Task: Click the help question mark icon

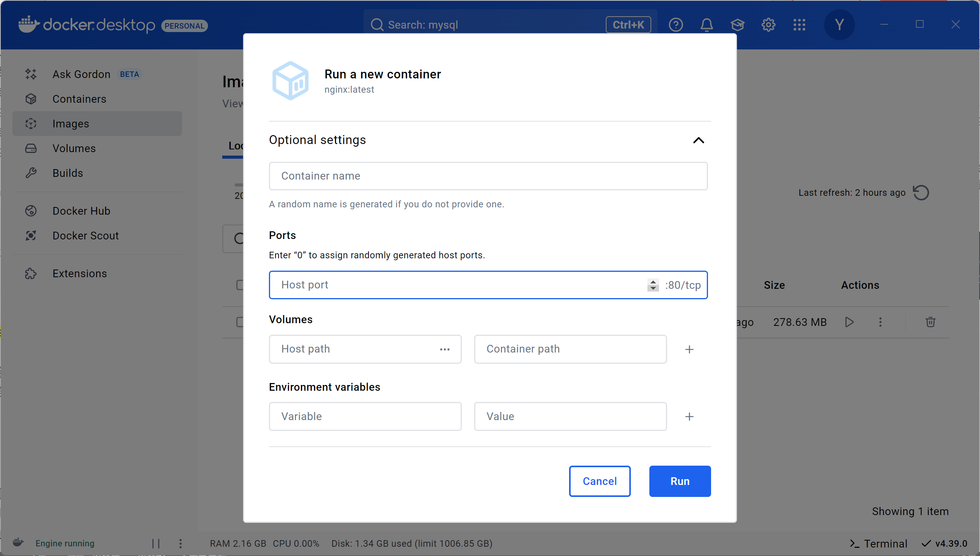Action: tap(676, 25)
